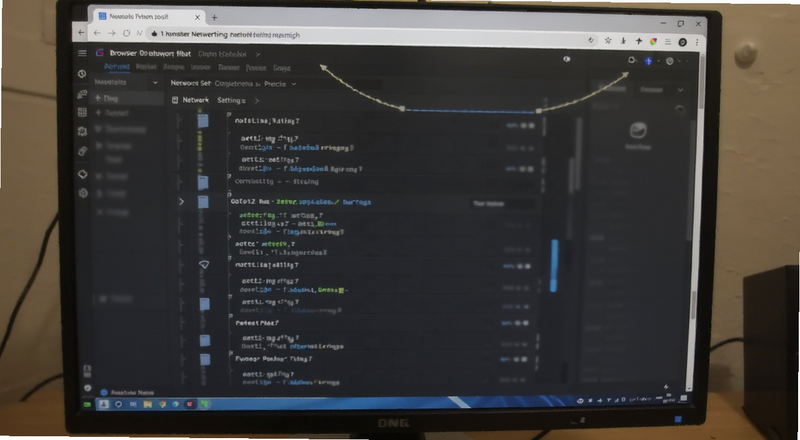This screenshot has width=800, height=440.
Task: Open the black circular profile icon in browser toolbar
Action: 682,42
